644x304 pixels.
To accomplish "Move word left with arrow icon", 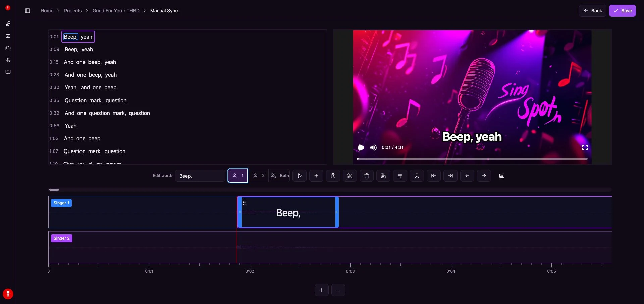I will [x=467, y=176].
